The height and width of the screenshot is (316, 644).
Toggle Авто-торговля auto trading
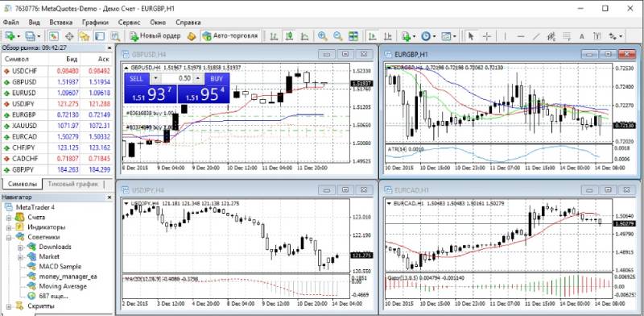(x=231, y=36)
